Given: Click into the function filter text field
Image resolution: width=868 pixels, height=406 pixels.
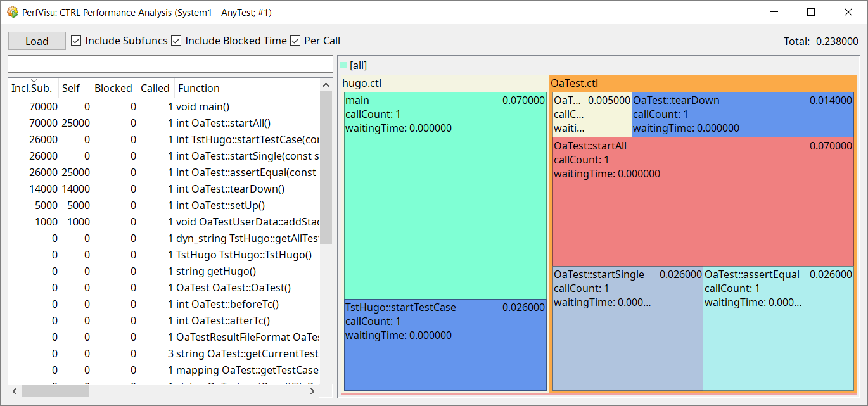Looking at the screenshot, I should (170, 64).
